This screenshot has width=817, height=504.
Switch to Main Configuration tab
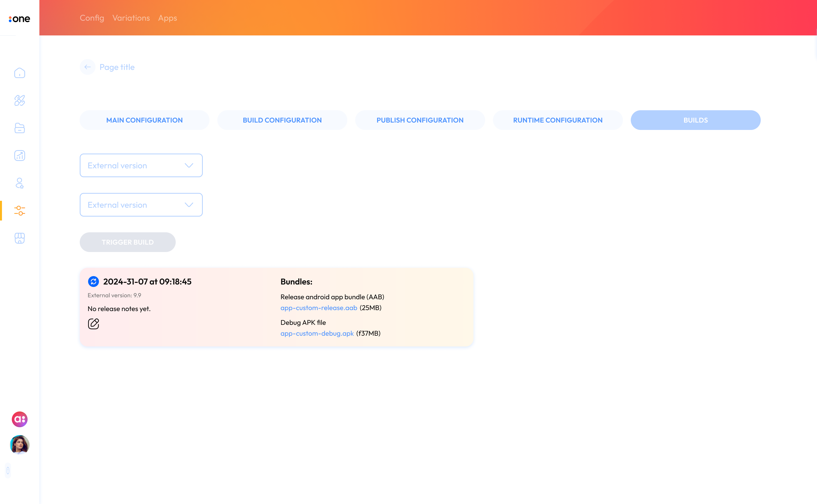(x=144, y=120)
